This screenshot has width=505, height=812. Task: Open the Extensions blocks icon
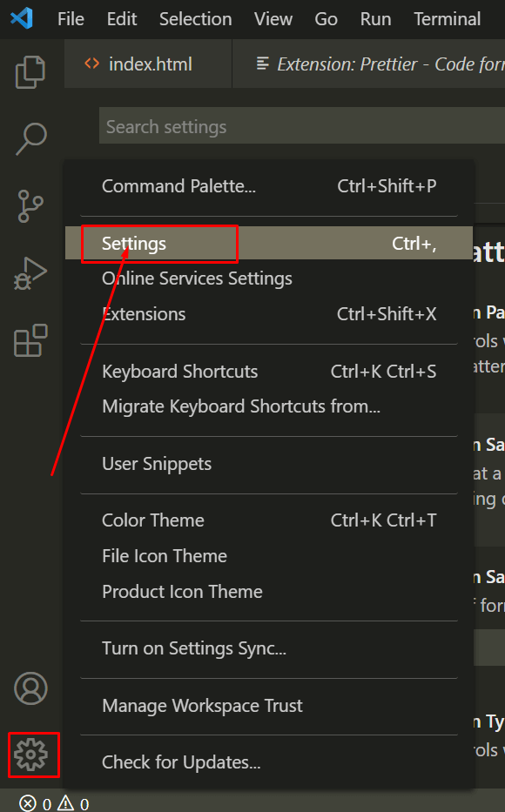(30, 340)
